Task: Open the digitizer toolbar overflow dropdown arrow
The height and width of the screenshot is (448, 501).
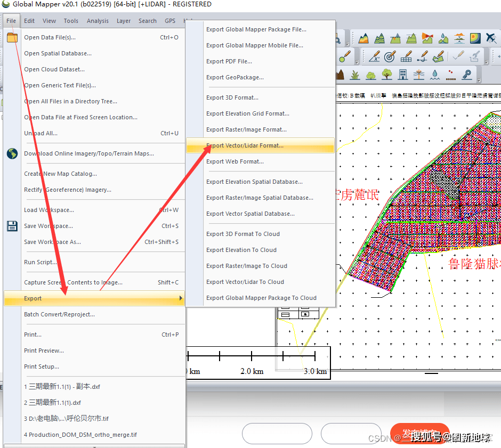Action: [487, 62]
